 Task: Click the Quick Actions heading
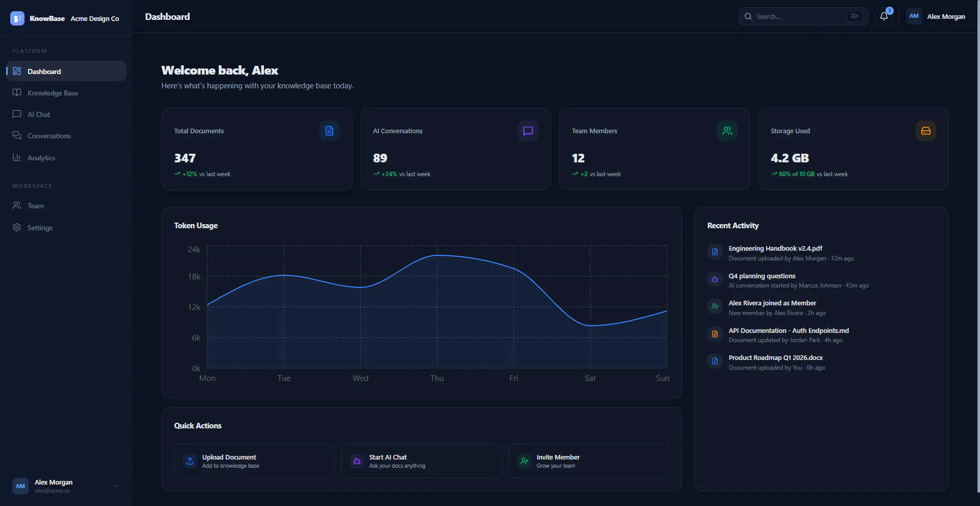(198, 426)
